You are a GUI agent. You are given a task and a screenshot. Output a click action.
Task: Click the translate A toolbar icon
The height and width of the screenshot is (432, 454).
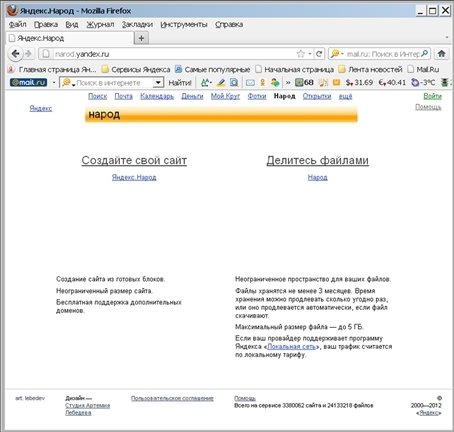pos(205,82)
